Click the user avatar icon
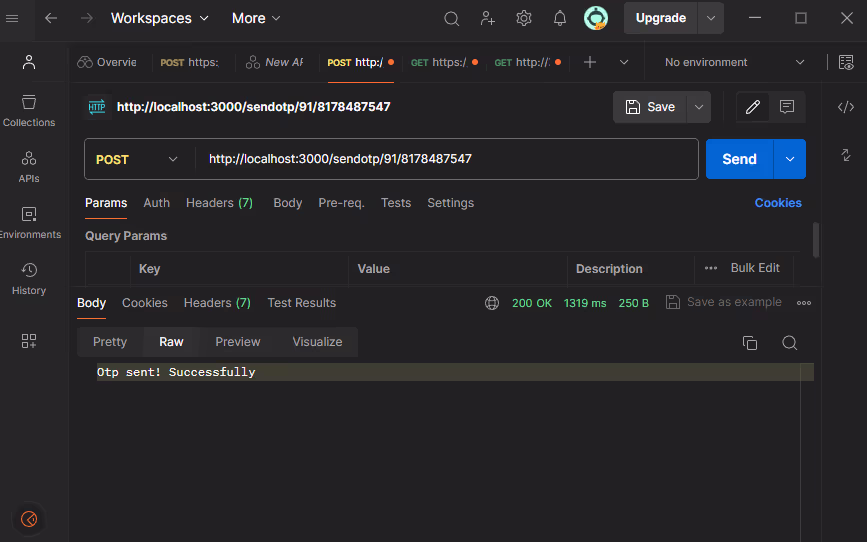Screen dimensions: 867x542 point(596,18)
